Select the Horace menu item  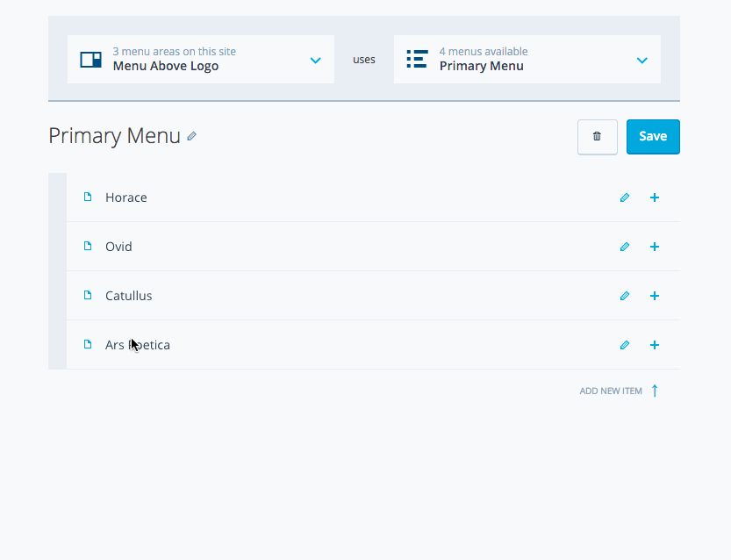[125, 197]
